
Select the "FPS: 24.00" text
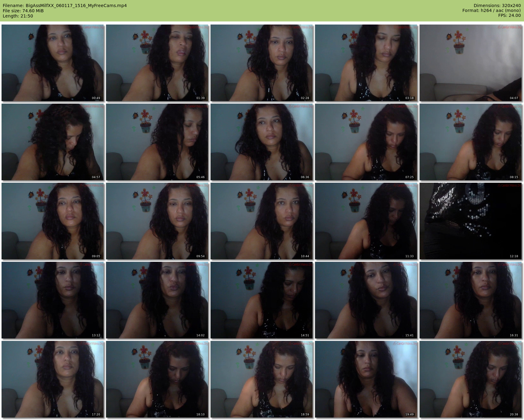pos(510,16)
